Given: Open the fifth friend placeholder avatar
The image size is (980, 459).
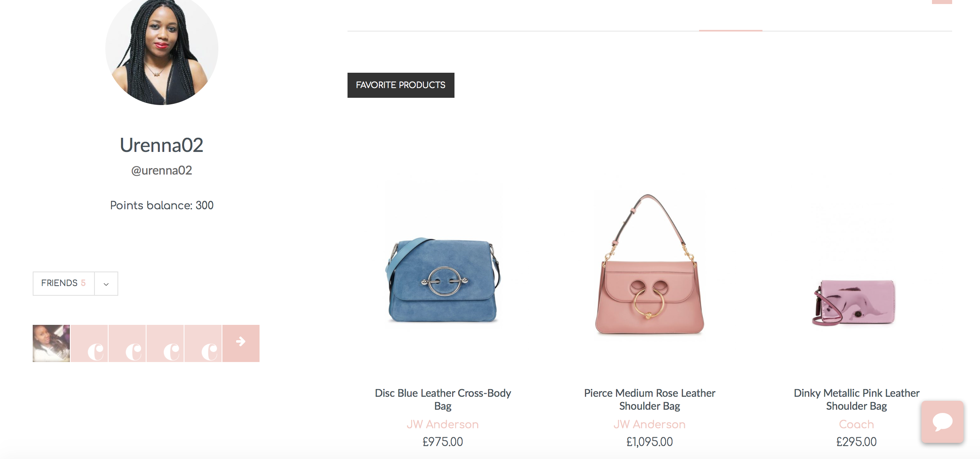Looking at the screenshot, I should pos(203,343).
